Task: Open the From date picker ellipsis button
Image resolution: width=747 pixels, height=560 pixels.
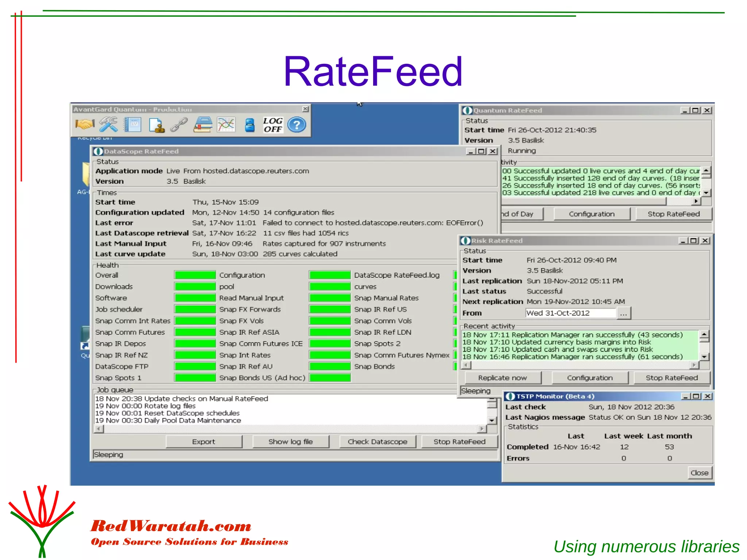Action: [x=623, y=313]
